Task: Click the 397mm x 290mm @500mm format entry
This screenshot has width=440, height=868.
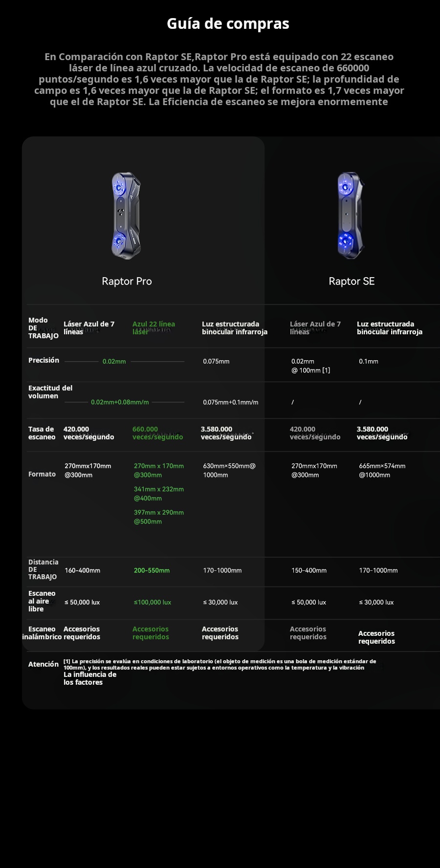Action: pyautogui.click(x=159, y=517)
